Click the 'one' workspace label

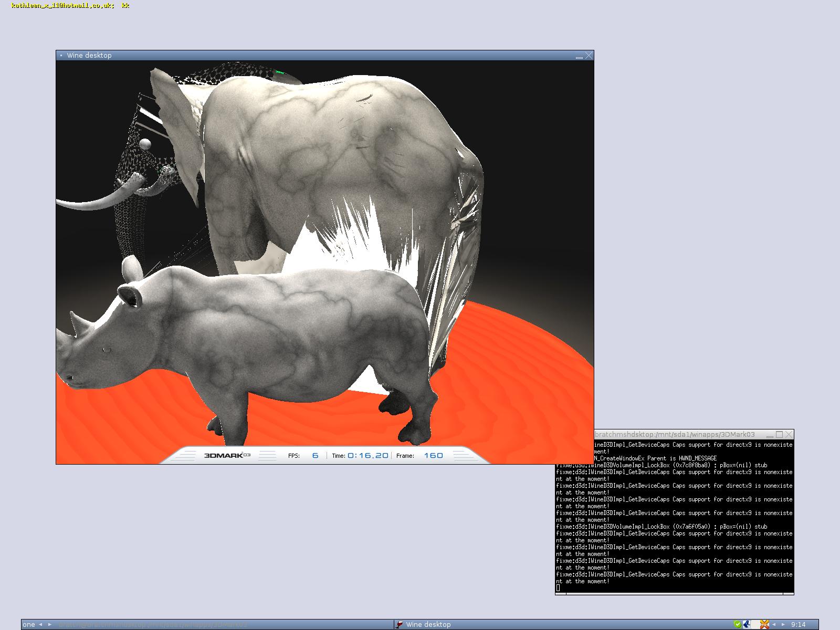click(29, 624)
